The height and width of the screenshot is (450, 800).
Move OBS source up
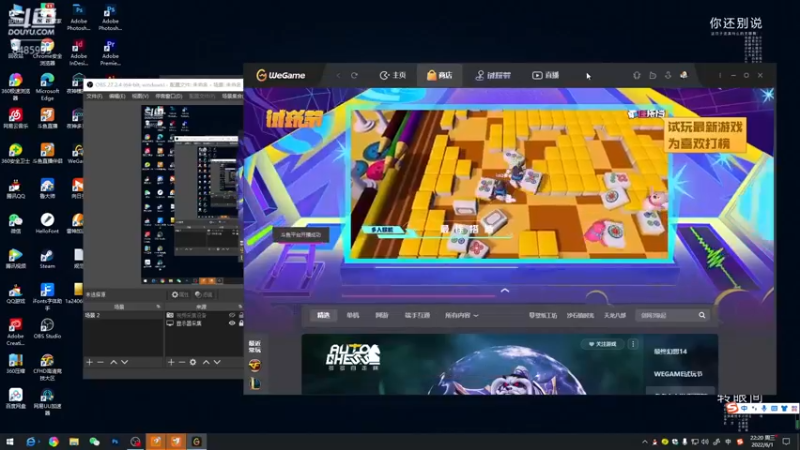pyautogui.click(x=206, y=362)
